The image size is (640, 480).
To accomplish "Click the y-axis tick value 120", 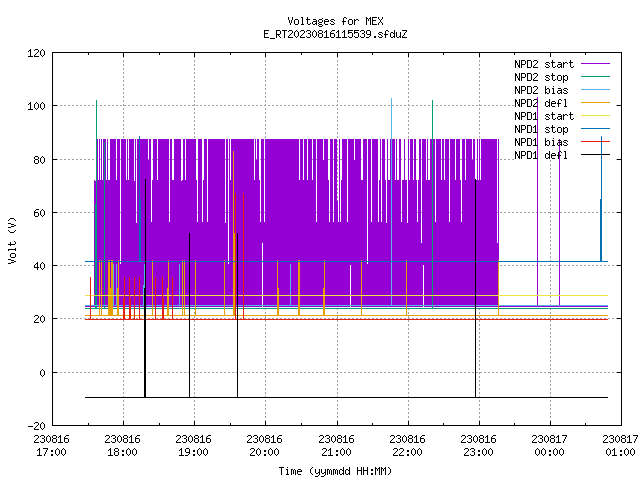I will point(36,53).
